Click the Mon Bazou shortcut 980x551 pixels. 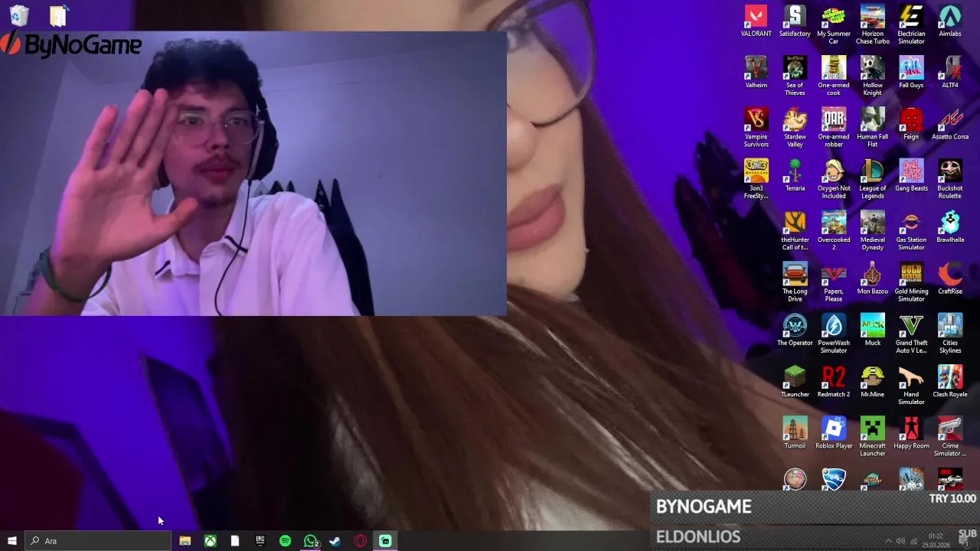pos(872,277)
